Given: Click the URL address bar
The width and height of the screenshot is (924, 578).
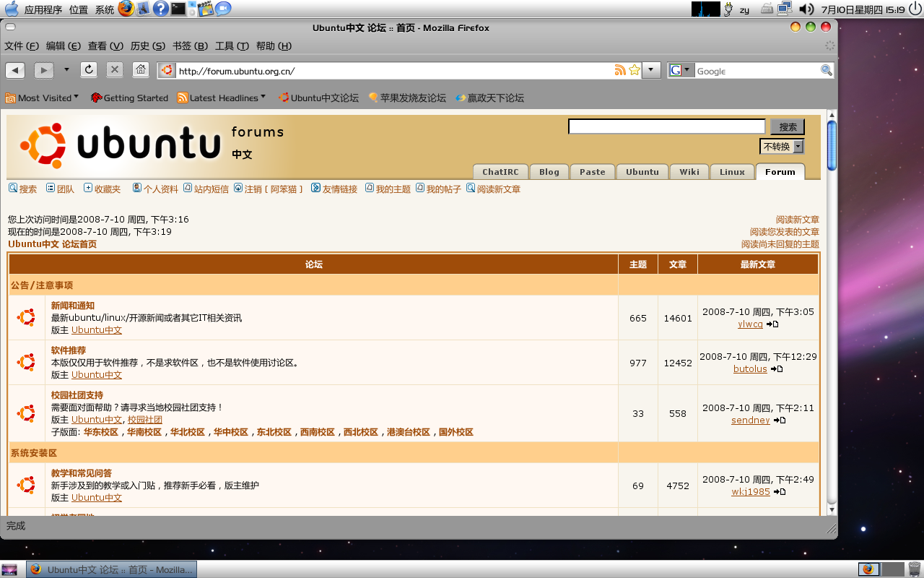Looking at the screenshot, I should click(x=394, y=71).
